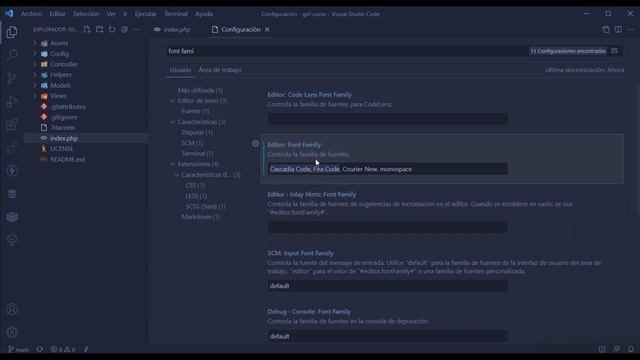Open the Editar menu

coord(57,13)
